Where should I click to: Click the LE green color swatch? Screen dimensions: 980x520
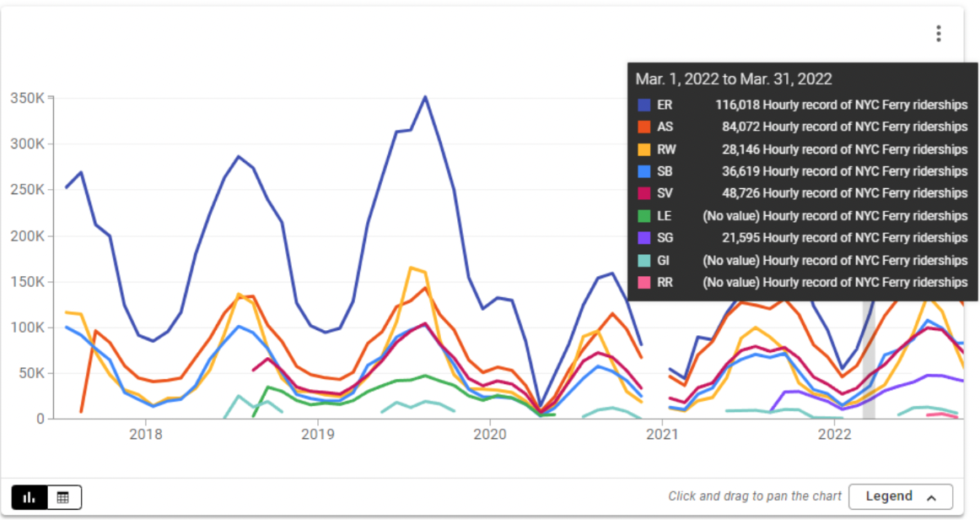(645, 215)
